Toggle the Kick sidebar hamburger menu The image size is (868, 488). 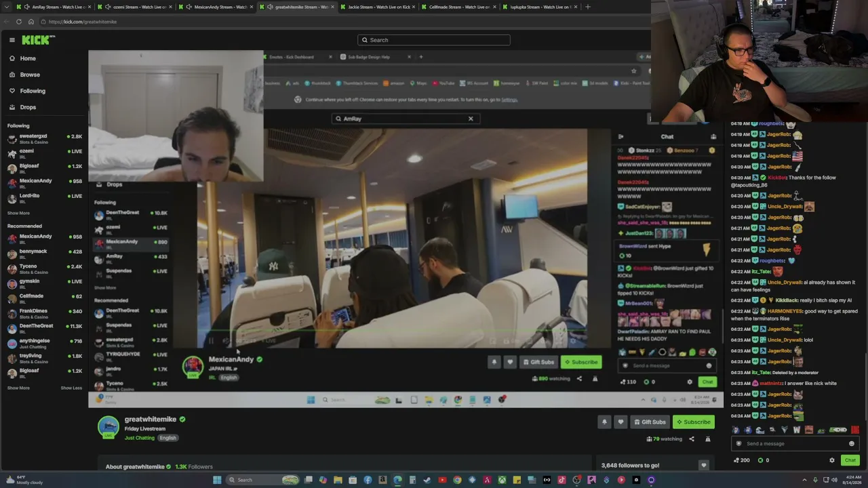click(x=12, y=40)
